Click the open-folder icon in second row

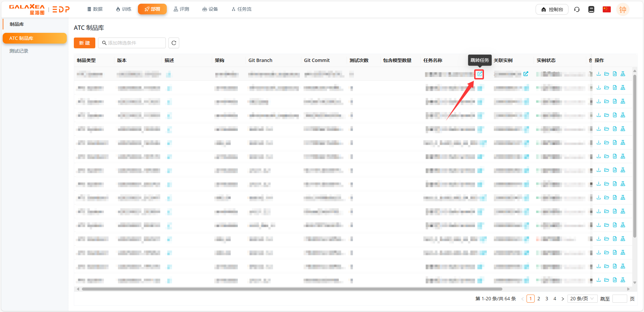[606, 88]
